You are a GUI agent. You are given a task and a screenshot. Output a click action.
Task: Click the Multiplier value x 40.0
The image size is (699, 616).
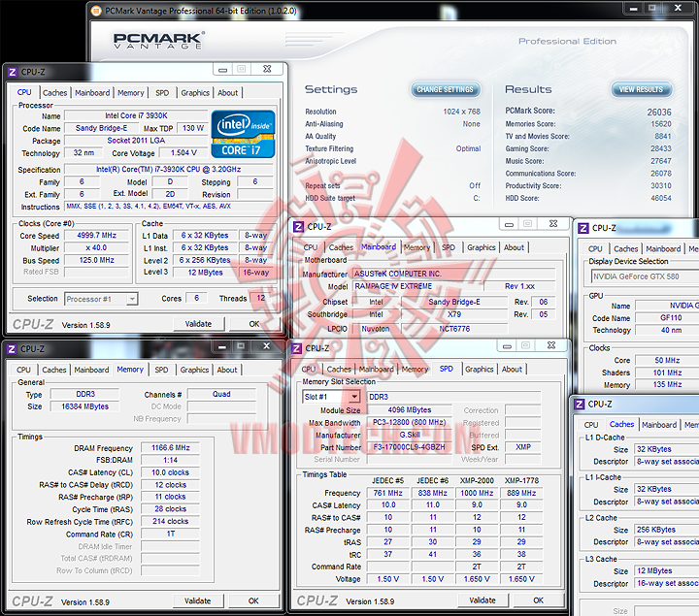coord(97,247)
